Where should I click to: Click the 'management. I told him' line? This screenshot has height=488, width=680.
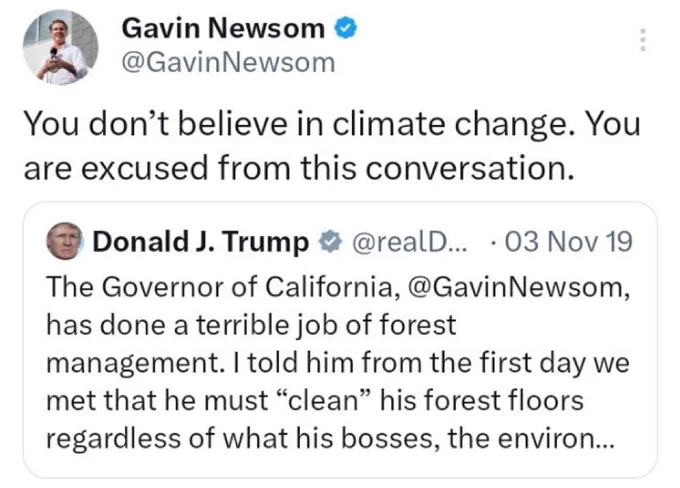click(337, 363)
